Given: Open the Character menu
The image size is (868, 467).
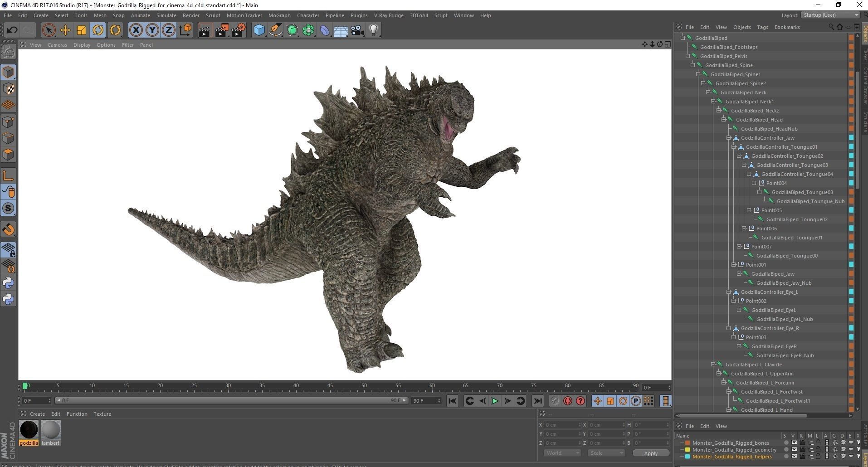Looking at the screenshot, I should click(x=308, y=15).
